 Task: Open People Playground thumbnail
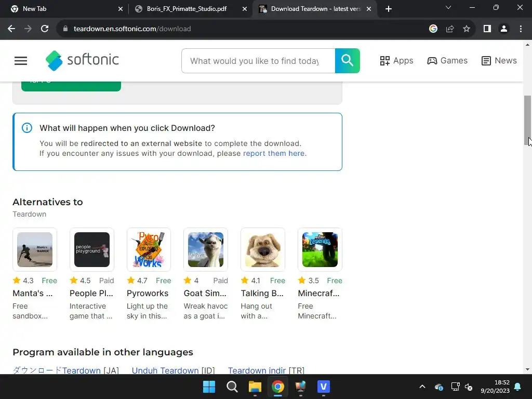click(92, 250)
